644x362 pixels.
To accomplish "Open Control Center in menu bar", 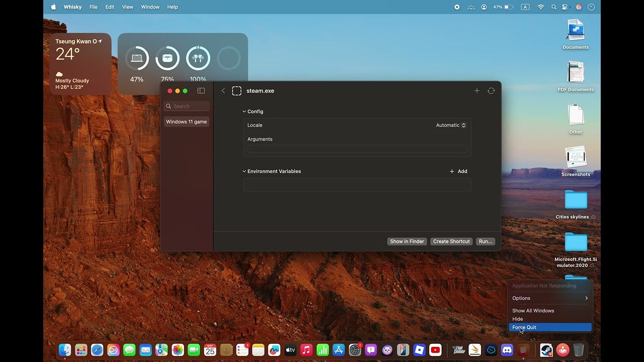I will click(x=566, y=7).
